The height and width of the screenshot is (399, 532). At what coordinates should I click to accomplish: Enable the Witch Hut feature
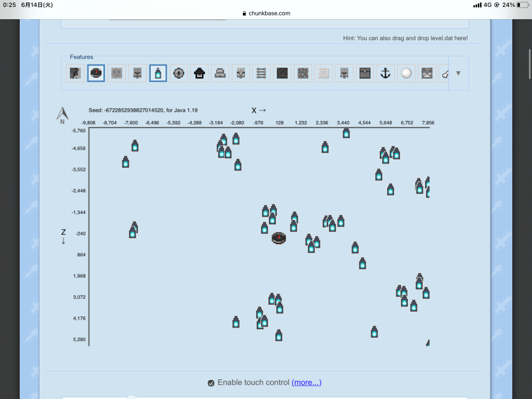coord(200,74)
